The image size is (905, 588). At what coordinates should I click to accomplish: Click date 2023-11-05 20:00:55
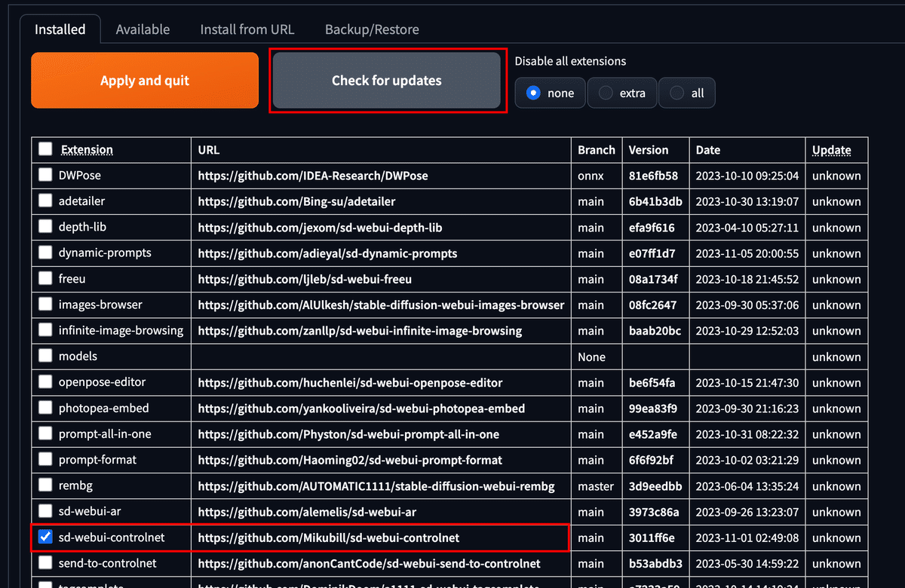pyautogui.click(x=747, y=253)
